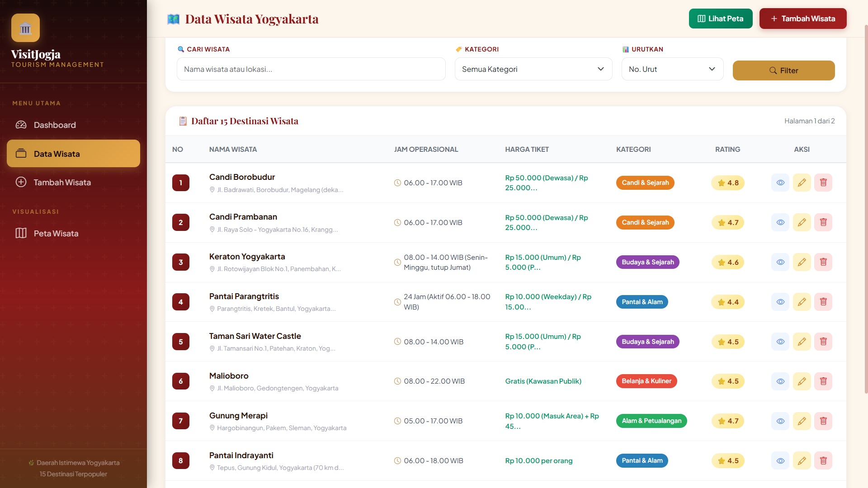Select Data Wisata in the sidebar
Viewport: 868px width, 488px height.
(x=73, y=154)
